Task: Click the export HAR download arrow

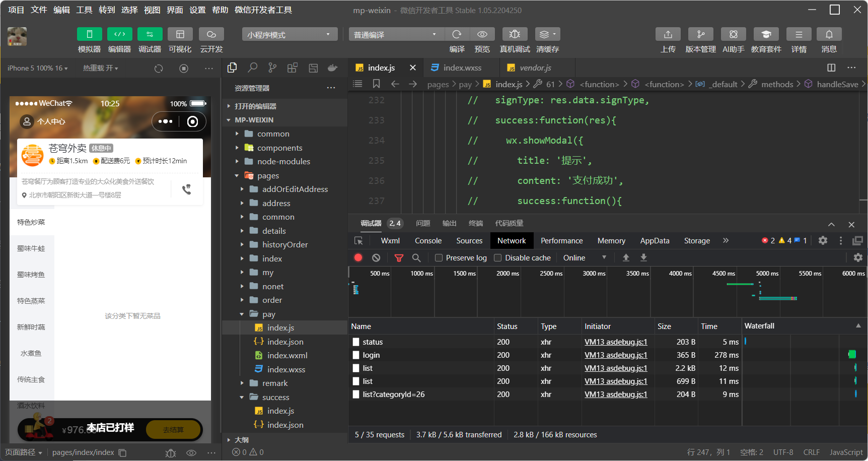Action: point(643,257)
